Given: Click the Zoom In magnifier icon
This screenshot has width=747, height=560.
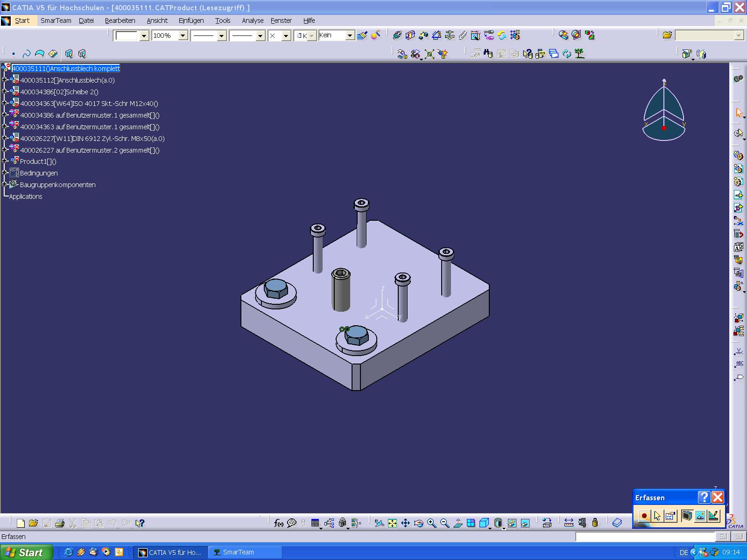Looking at the screenshot, I should (x=431, y=523).
